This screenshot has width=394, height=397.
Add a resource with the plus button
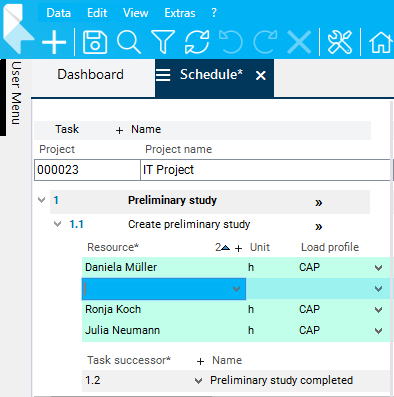[x=238, y=248]
